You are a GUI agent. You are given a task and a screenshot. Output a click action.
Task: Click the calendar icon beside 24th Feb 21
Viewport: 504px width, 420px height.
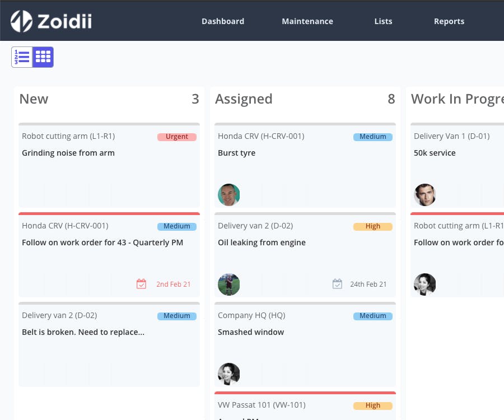[338, 283]
